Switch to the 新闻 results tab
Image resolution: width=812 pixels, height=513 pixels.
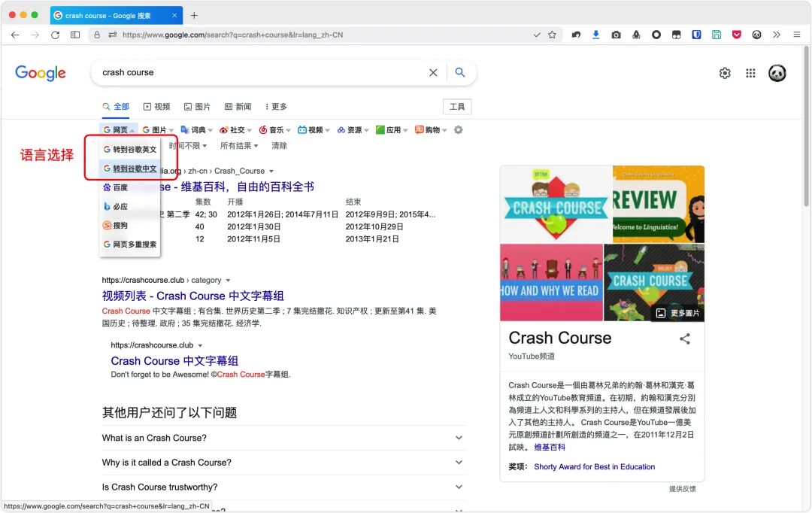coord(238,107)
